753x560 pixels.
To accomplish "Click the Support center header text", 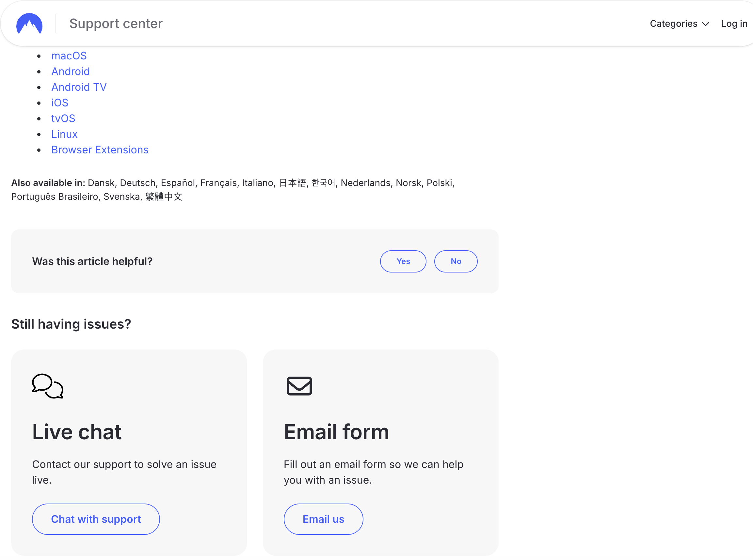I will point(116,23).
